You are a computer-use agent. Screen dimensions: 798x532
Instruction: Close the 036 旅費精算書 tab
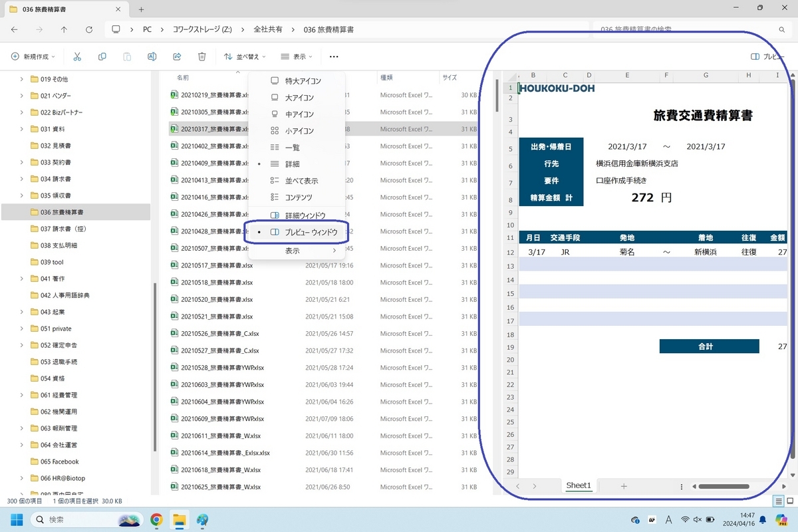[120, 9]
